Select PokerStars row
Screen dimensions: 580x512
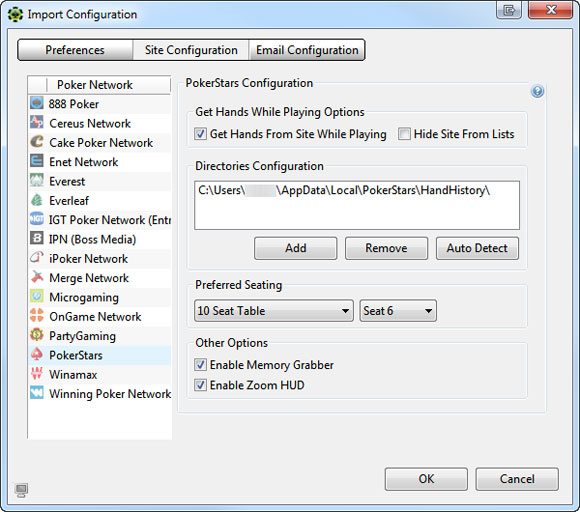coord(100,355)
